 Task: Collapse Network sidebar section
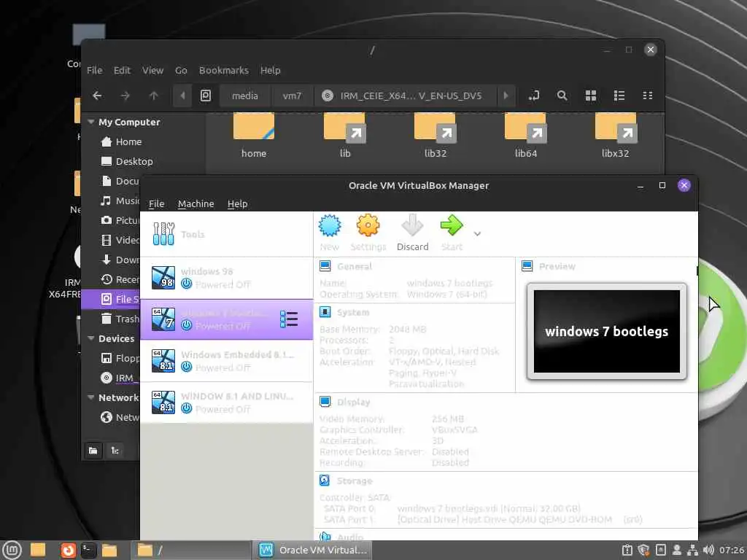[91, 397]
